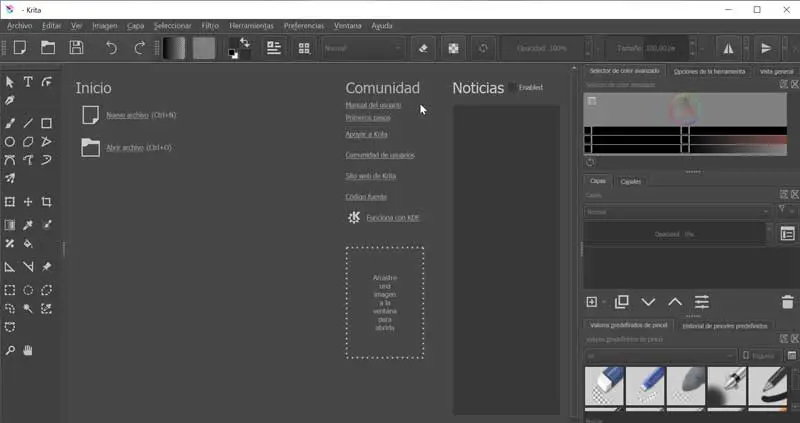The image size is (800, 423).
Task: Expand the layer blend mode combo box
Action: (x=677, y=212)
